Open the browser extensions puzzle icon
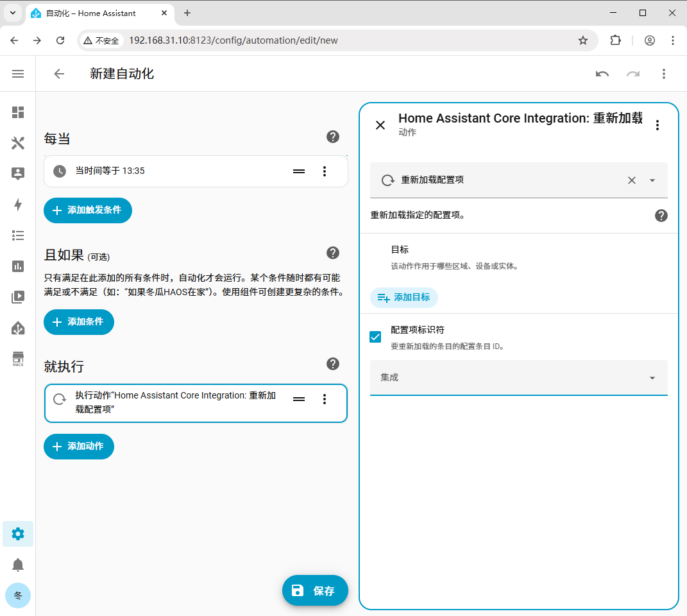The height and width of the screenshot is (616, 687). pyautogui.click(x=616, y=40)
